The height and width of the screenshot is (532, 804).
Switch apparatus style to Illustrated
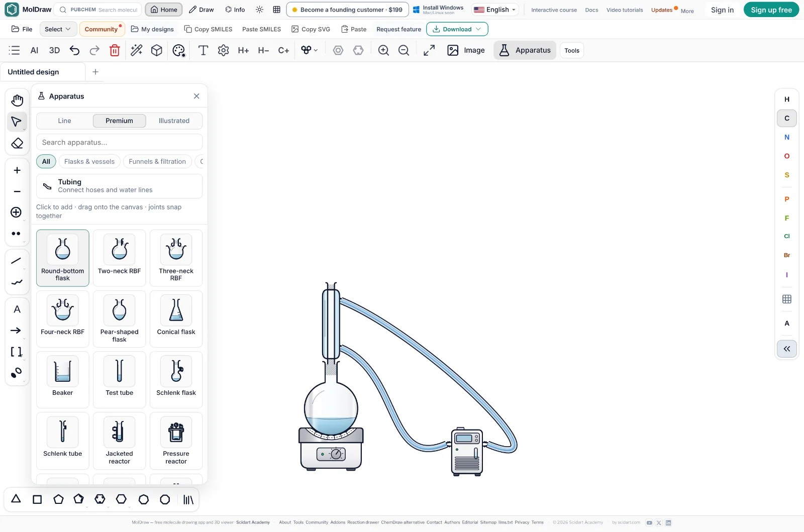tap(174, 121)
